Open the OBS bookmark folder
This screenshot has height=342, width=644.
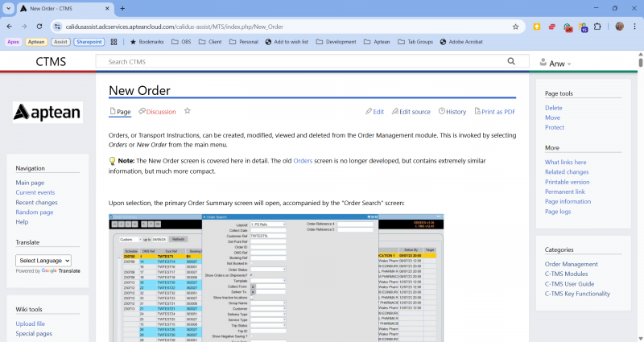coord(181,42)
